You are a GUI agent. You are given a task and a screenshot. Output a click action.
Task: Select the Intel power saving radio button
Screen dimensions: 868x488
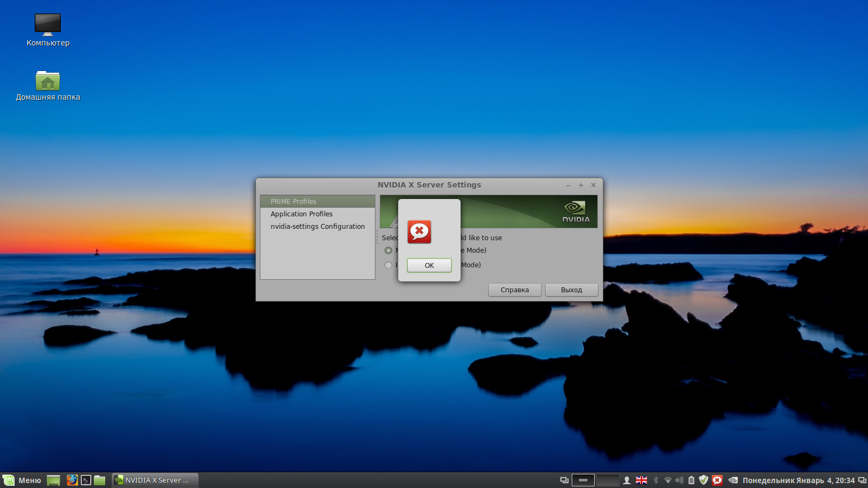click(388, 265)
